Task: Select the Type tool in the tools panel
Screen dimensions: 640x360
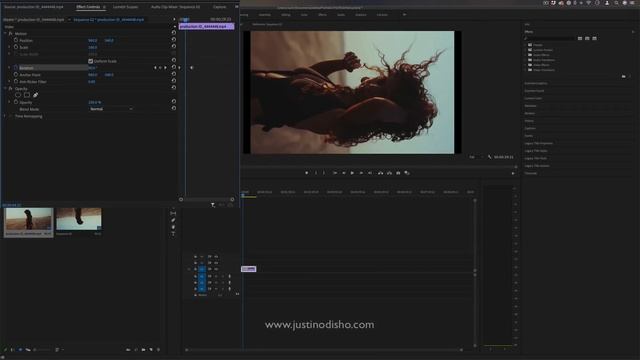Action: 173,234
